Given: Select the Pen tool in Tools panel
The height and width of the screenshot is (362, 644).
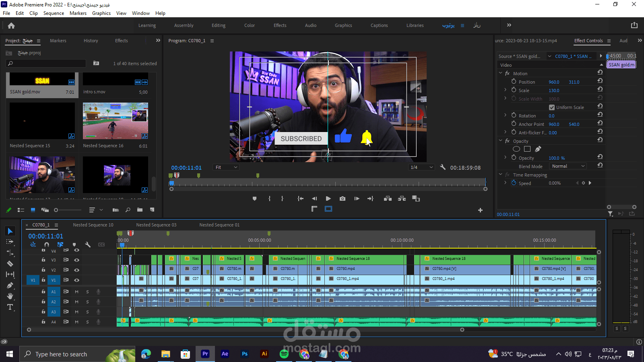Looking at the screenshot, I should [x=10, y=285].
